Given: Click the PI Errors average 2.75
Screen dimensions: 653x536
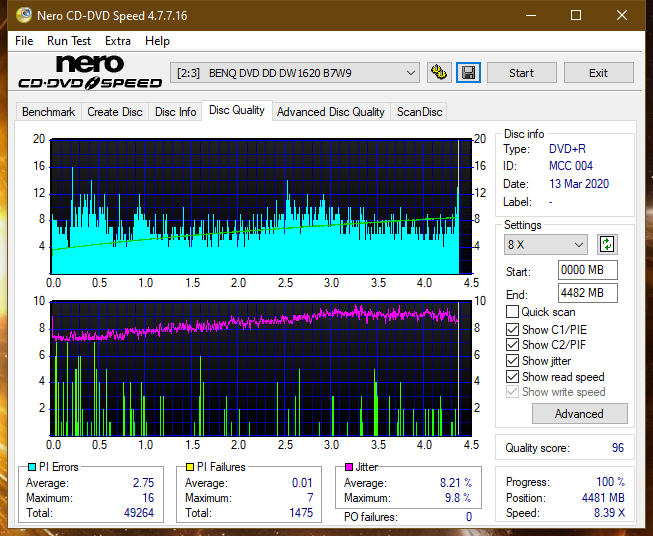Looking at the screenshot, I should [x=143, y=483].
